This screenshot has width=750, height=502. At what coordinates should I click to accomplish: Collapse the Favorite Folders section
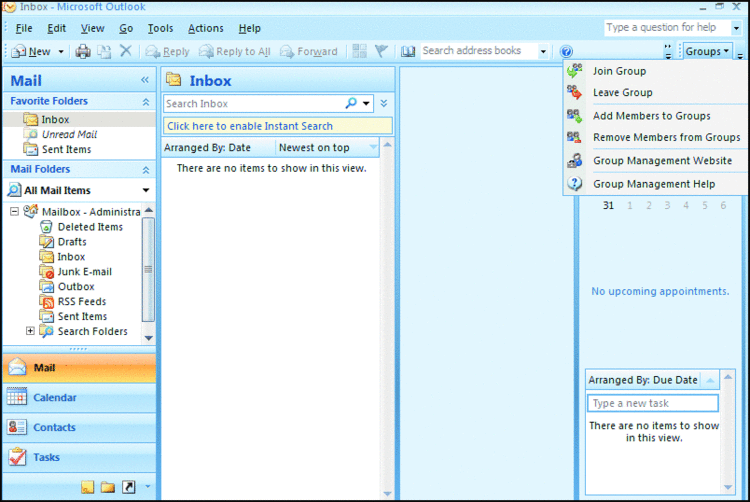[146, 101]
